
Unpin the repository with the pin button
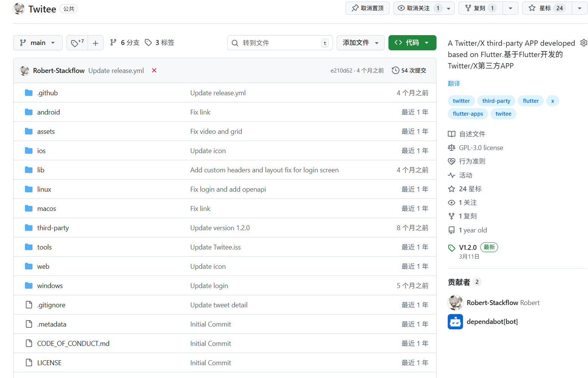point(367,8)
